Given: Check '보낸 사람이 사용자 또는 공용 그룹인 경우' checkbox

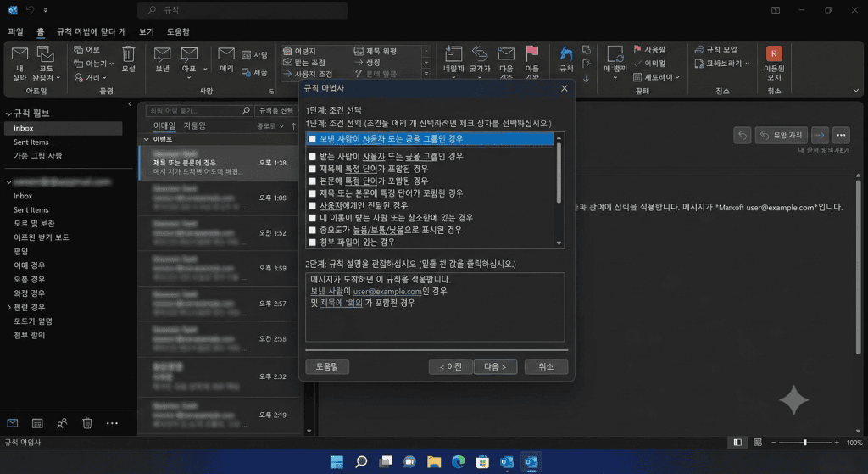Looking at the screenshot, I should [x=312, y=139].
